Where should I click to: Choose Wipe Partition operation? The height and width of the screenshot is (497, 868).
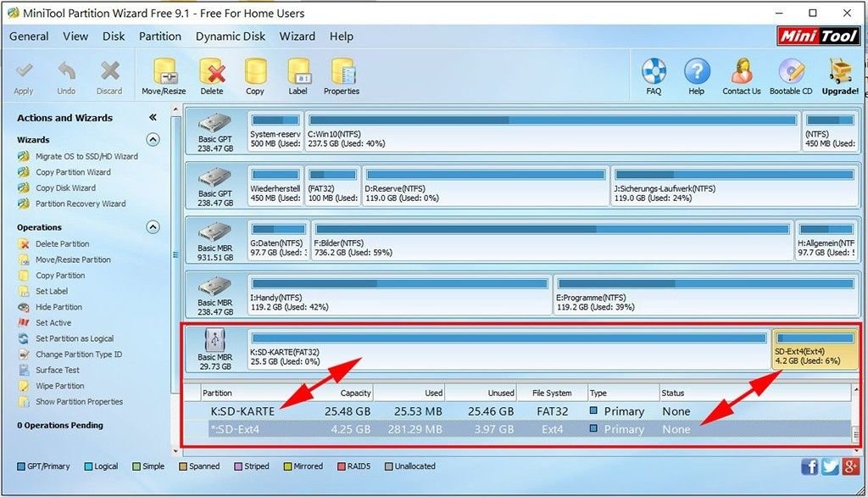click(x=60, y=386)
